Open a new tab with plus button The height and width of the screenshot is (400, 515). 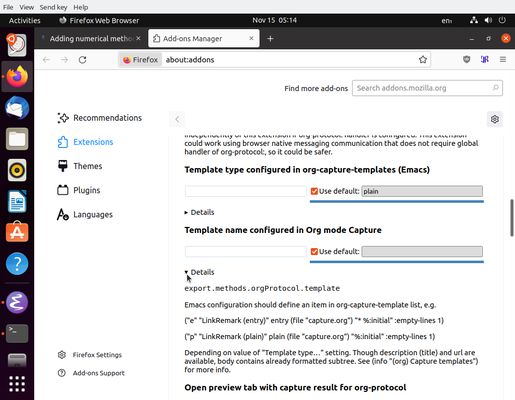tap(270, 39)
